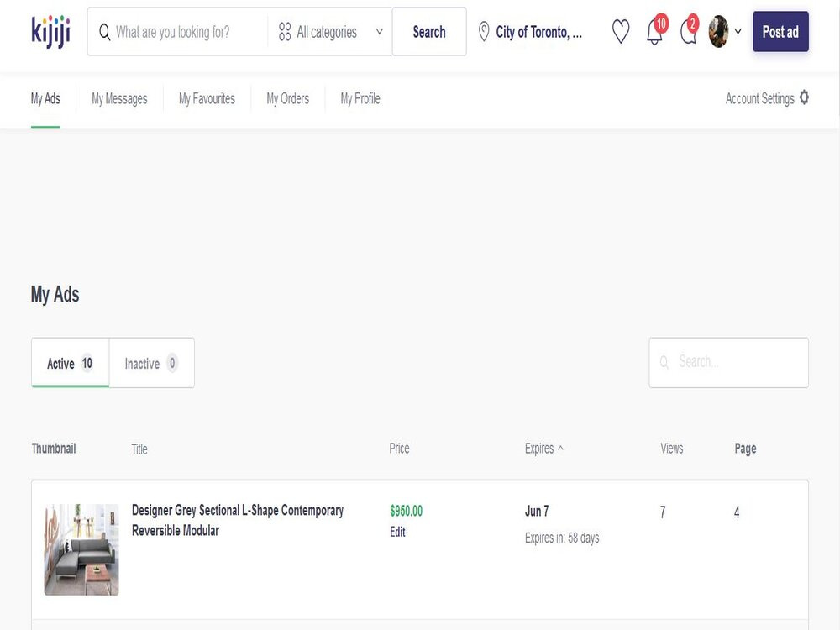
Task: Open the My Favourites tab
Action: 207,98
